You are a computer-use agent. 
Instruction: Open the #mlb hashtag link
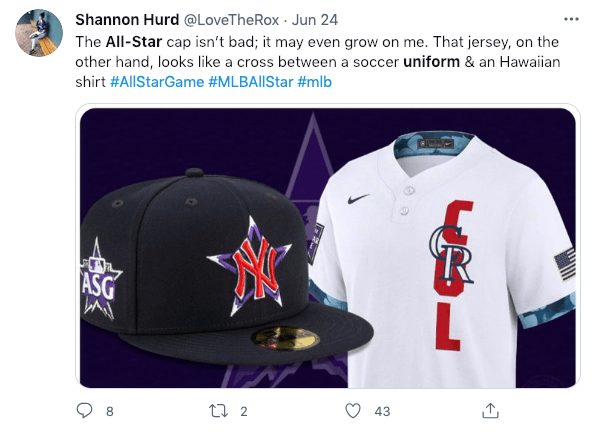coord(314,82)
